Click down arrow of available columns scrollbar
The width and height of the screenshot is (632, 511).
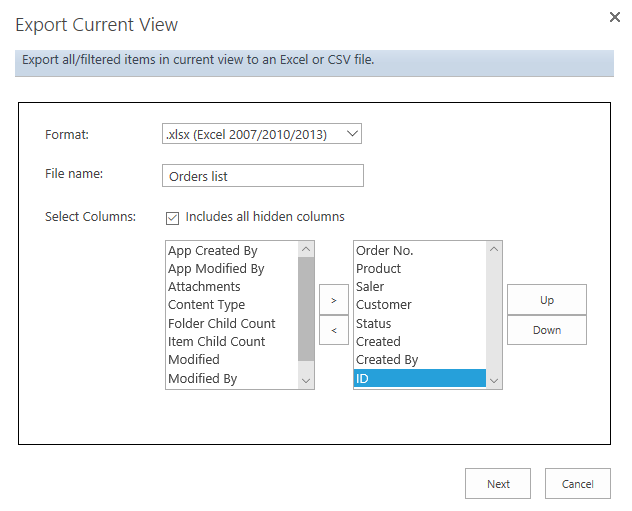pos(306,381)
